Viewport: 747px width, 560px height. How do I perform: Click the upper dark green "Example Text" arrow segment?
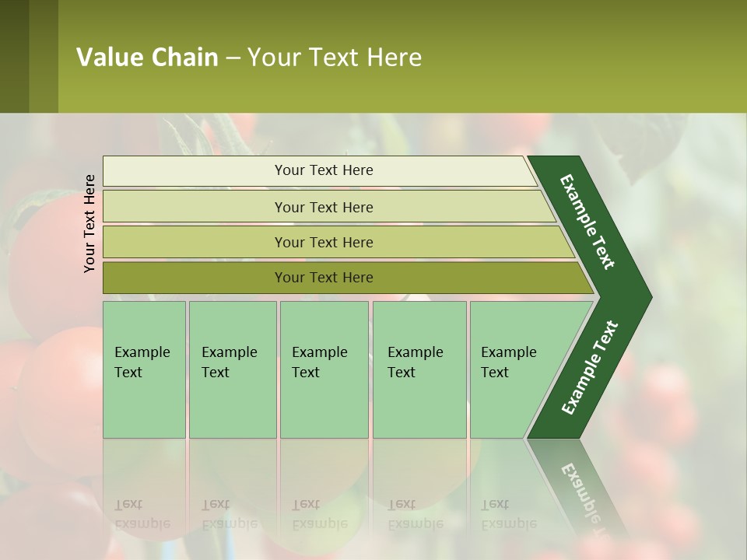(588, 222)
